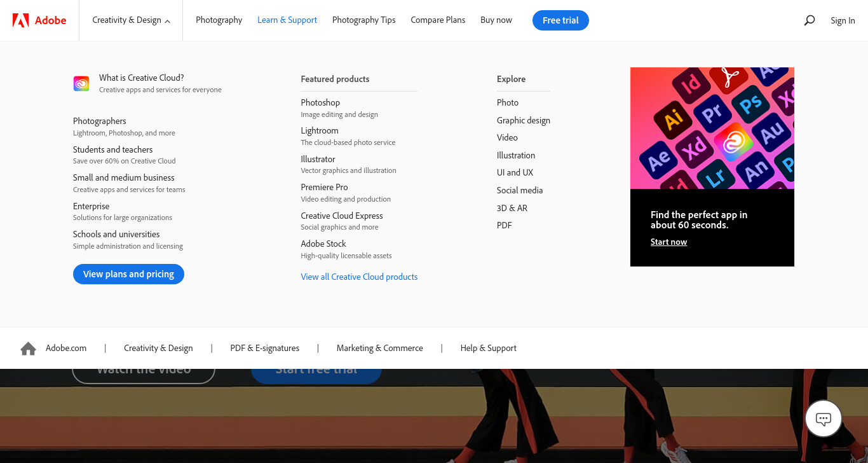Click the home icon beside Adobe.com
The image size is (868, 463).
tap(28, 349)
